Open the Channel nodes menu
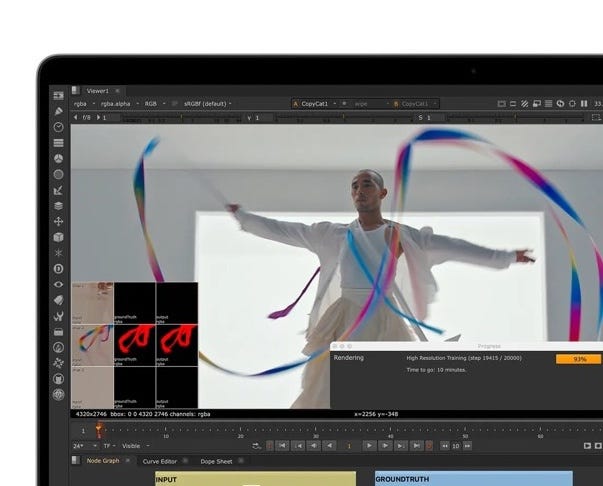Image resolution: width=603 pixels, height=486 pixels. tap(58, 143)
